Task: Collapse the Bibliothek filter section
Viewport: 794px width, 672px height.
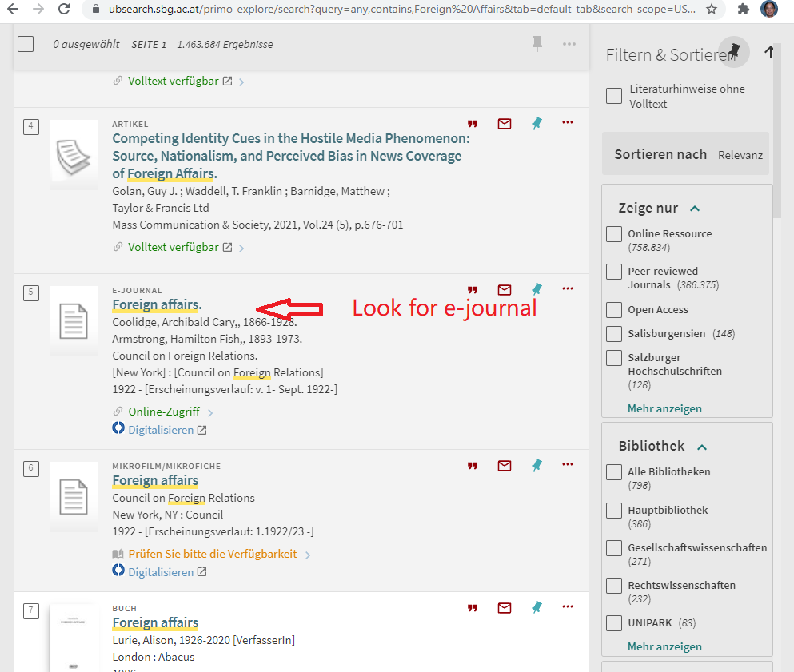Action: point(702,447)
